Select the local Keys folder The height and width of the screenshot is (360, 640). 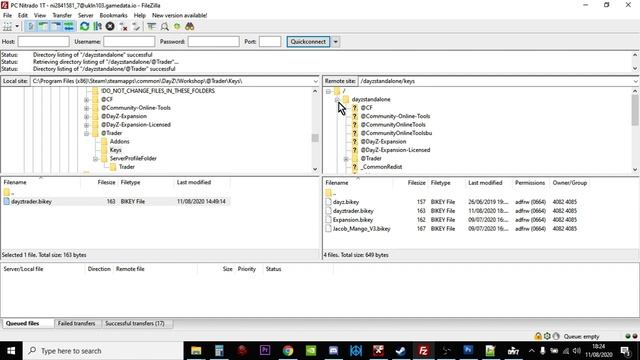116,150
